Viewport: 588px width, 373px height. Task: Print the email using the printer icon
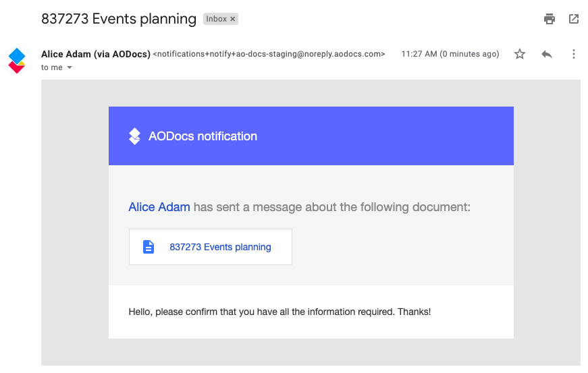point(550,19)
